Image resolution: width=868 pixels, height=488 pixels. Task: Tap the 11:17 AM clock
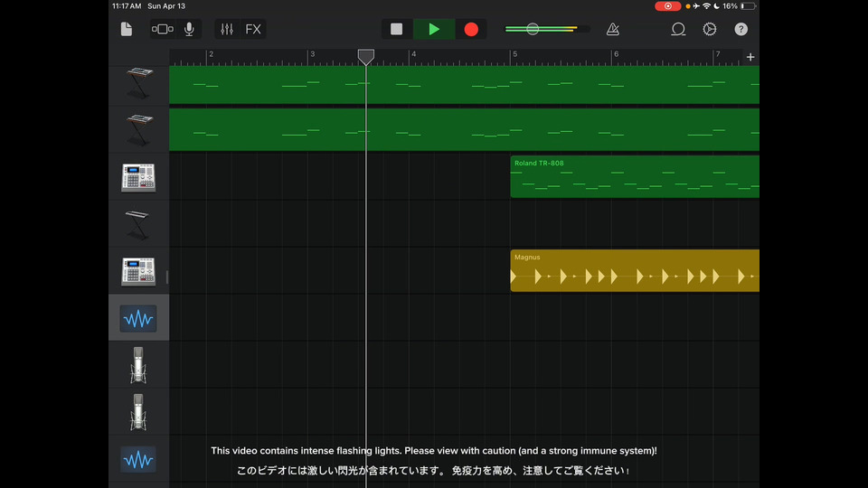click(127, 6)
